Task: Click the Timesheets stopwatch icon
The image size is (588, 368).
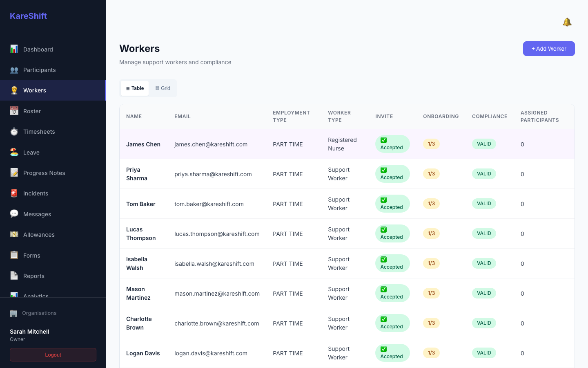Action: 14,132
